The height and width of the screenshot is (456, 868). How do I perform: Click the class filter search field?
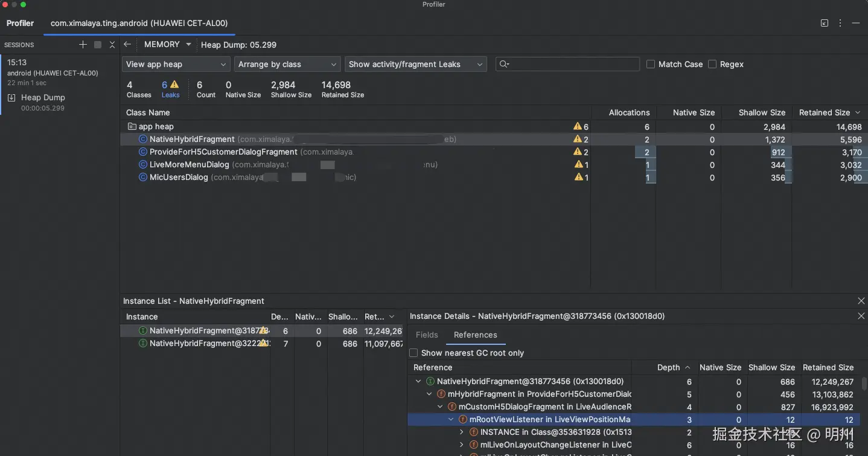(567, 64)
